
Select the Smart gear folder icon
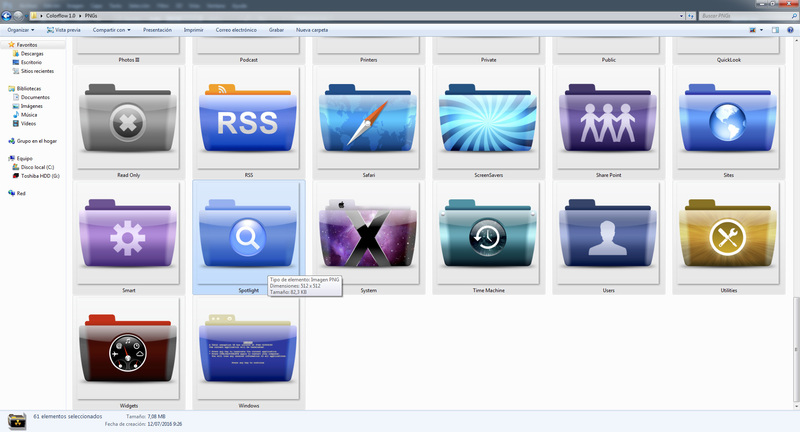128,234
